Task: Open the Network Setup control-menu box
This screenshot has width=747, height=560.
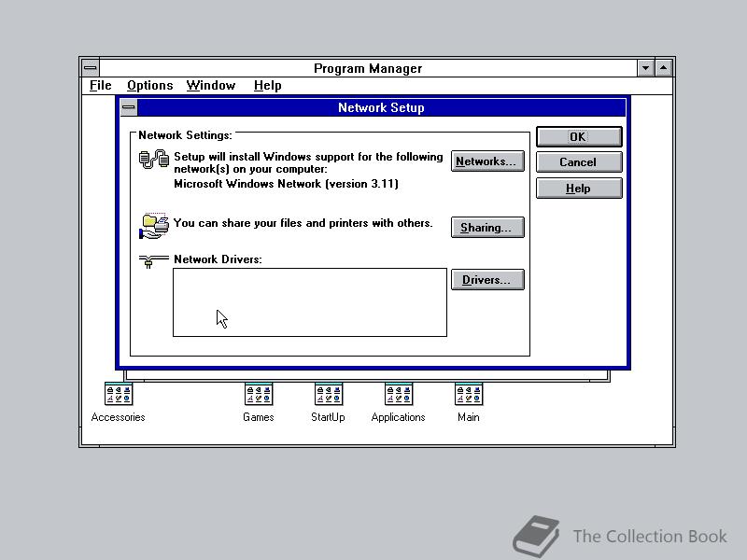Action: tap(129, 107)
